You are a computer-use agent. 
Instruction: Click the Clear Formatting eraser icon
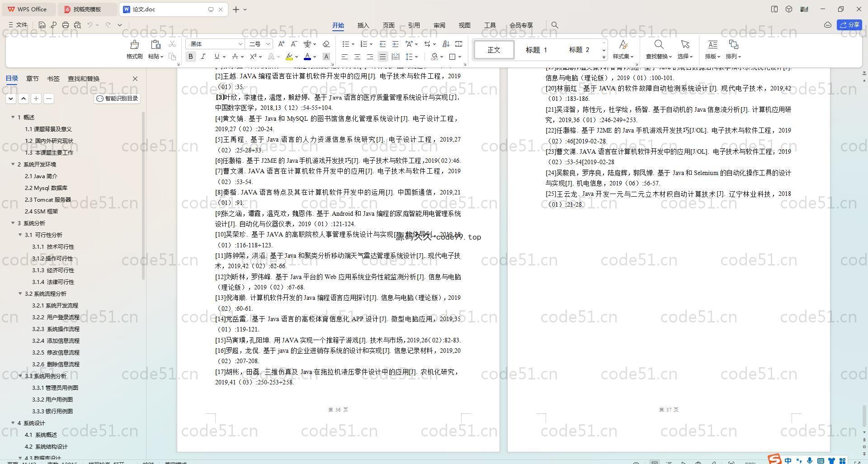click(326, 44)
